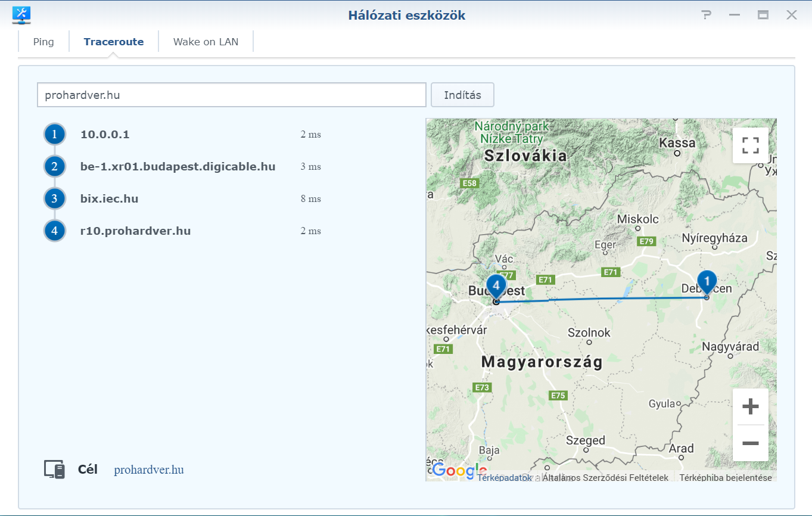Open the Google logo link on map
This screenshot has height=516, width=812.
click(x=460, y=470)
